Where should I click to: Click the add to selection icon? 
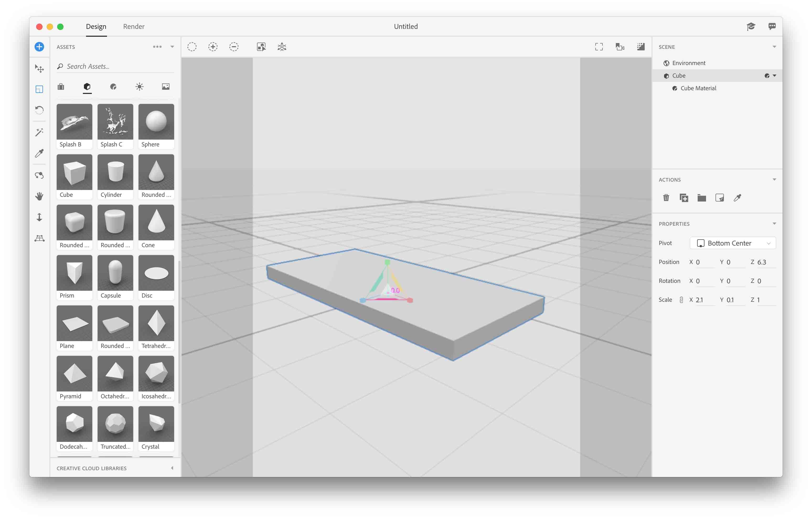(x=213, y=47)
